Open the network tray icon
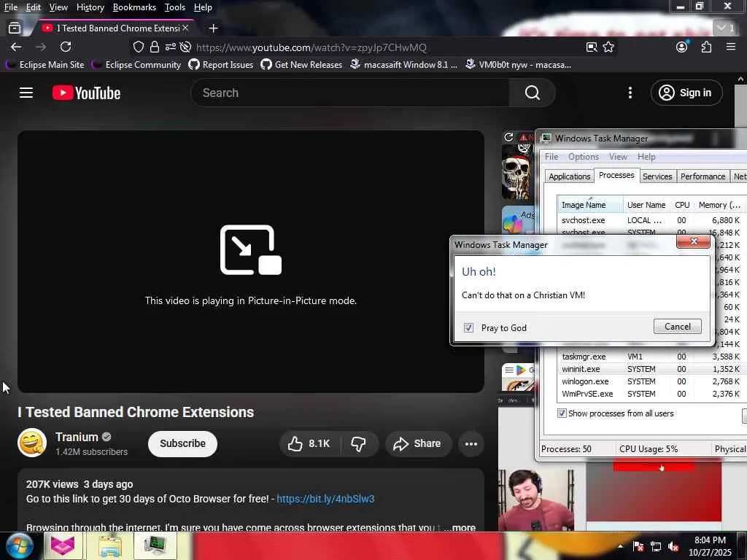Image resolution: width=747 pixels, height=560 pixels. [656, 547]
